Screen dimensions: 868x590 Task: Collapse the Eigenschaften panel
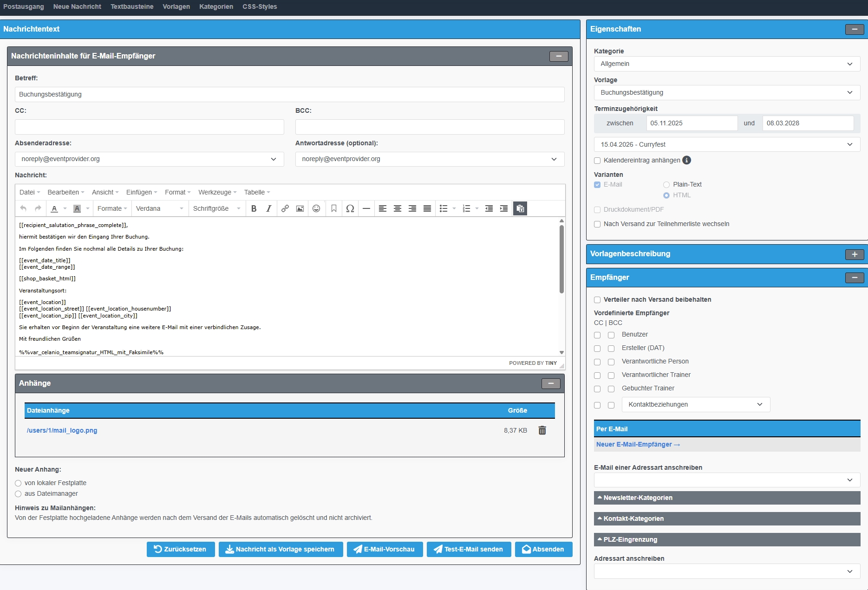pyautogui.click(x=855, y=29)
